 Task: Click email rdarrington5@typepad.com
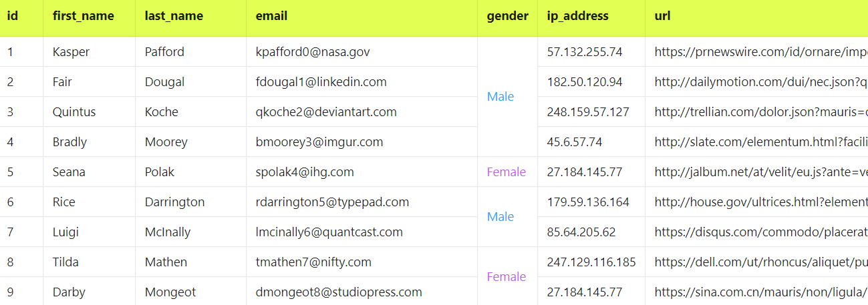pyautogui.click(x=362, y=202)
